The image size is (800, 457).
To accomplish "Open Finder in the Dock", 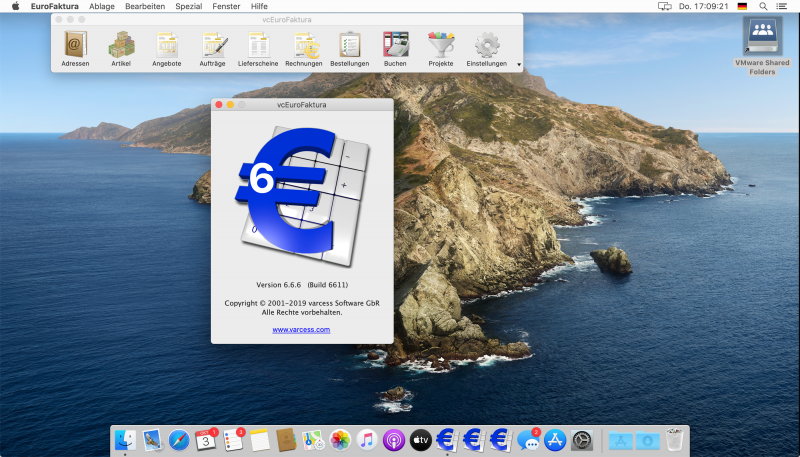I will pos(126,440).
